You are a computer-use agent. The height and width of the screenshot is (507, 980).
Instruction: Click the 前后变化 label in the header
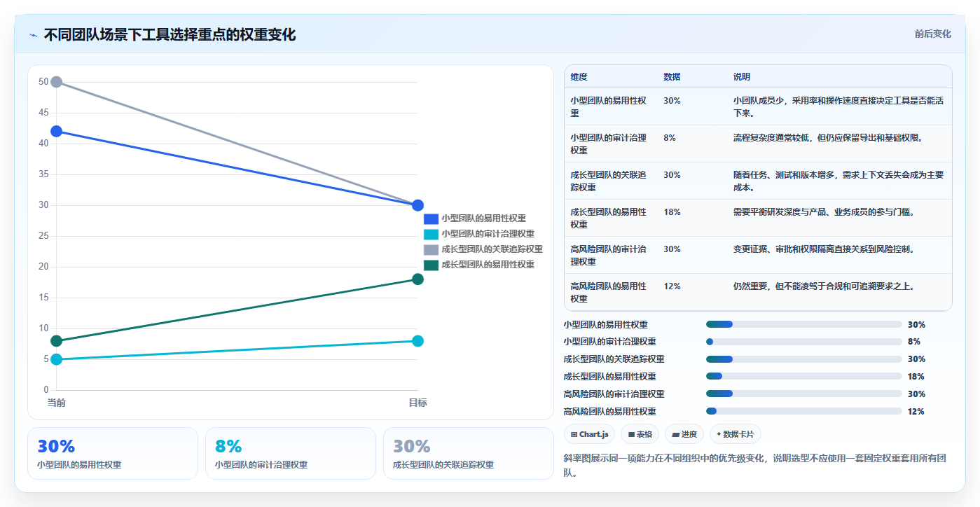(x=932, y=34)
